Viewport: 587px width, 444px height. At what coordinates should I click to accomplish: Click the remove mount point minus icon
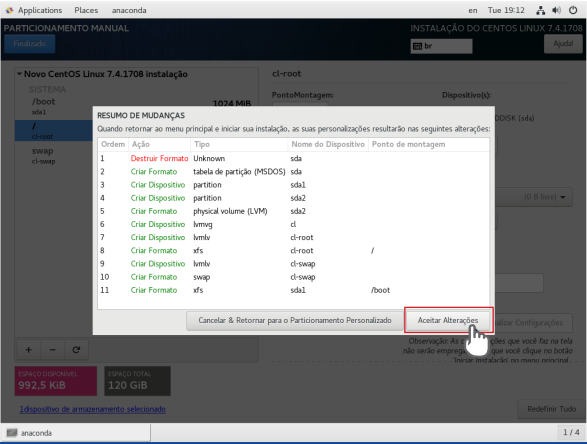(x=52, y=350)
